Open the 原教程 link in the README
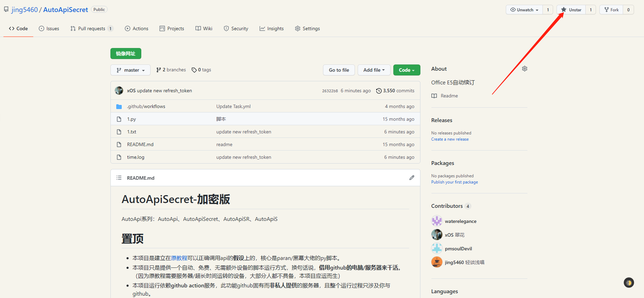This screenshot has width=644, height=298. click(x=179, y=258)
